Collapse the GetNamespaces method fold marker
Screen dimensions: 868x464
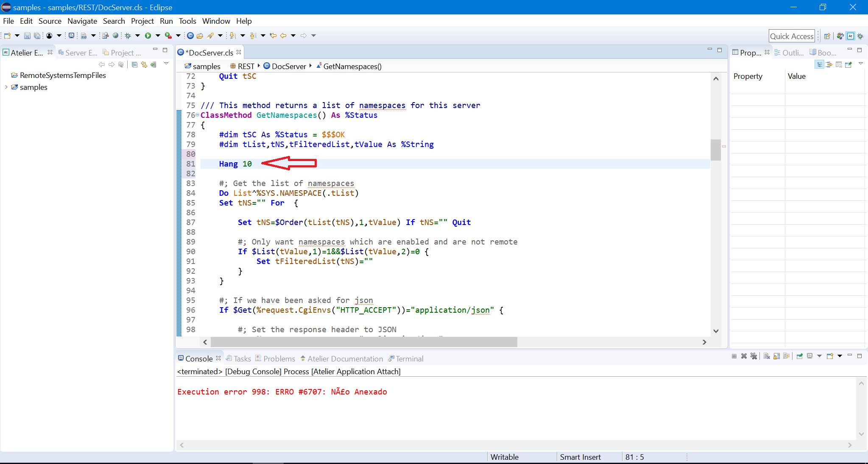pos(197,115)
